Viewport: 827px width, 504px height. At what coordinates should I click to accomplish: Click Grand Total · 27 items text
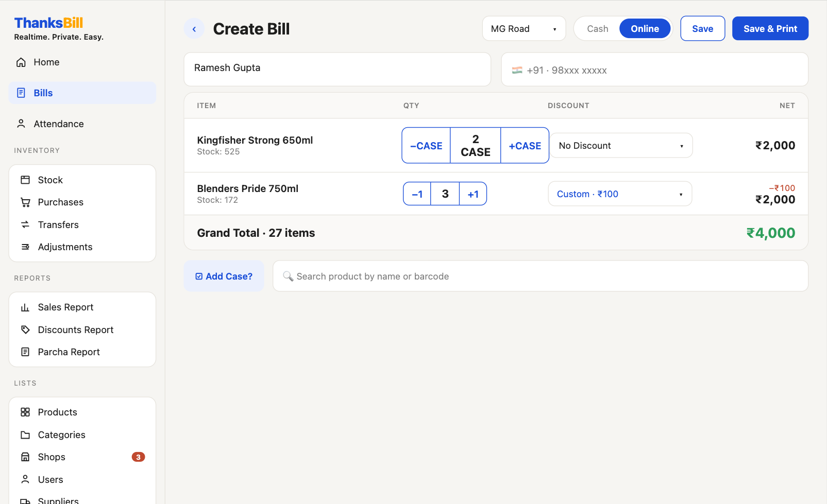pos(256,233)
